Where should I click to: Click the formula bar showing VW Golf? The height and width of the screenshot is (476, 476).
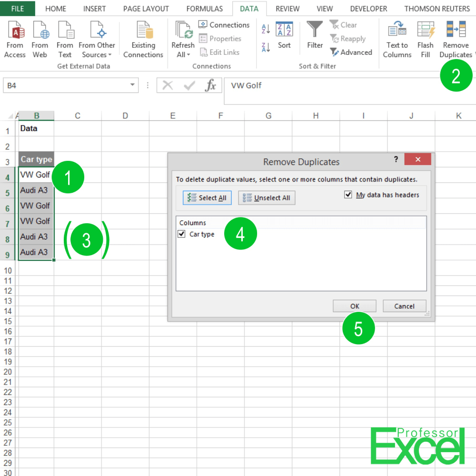tap(349, 91)
